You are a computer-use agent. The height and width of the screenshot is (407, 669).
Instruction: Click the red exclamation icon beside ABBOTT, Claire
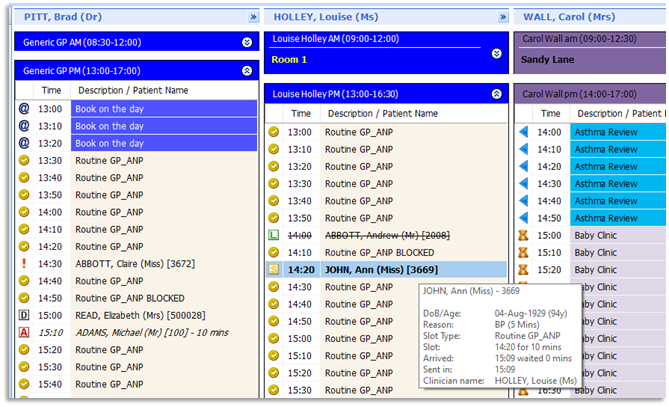24,264
